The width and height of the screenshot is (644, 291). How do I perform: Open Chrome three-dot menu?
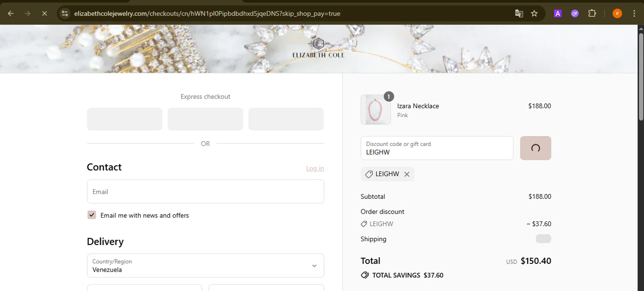pos(634,13)
